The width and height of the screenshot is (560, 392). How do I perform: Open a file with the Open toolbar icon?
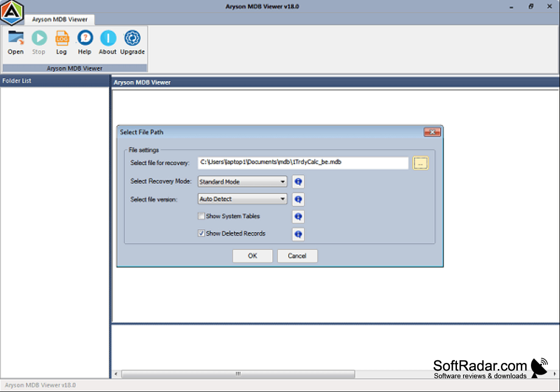pos(16,42)
